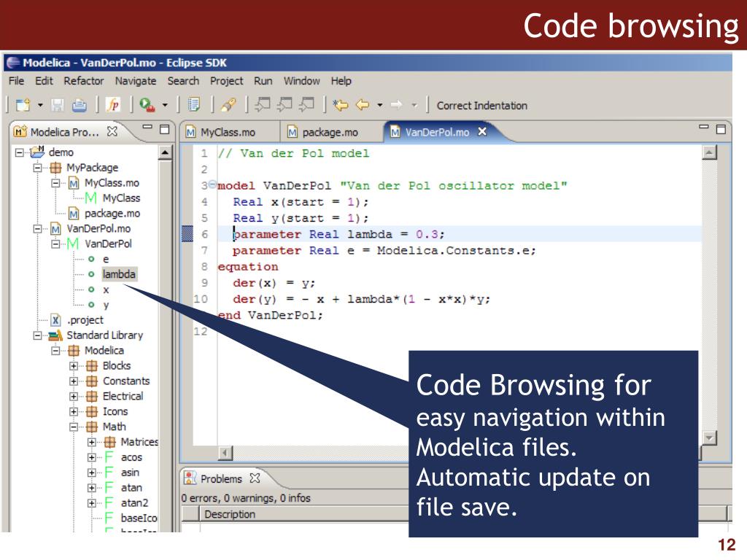This screenshot has height=560, width=747.
Task: Select the acos function item
Action: point(131,457)
